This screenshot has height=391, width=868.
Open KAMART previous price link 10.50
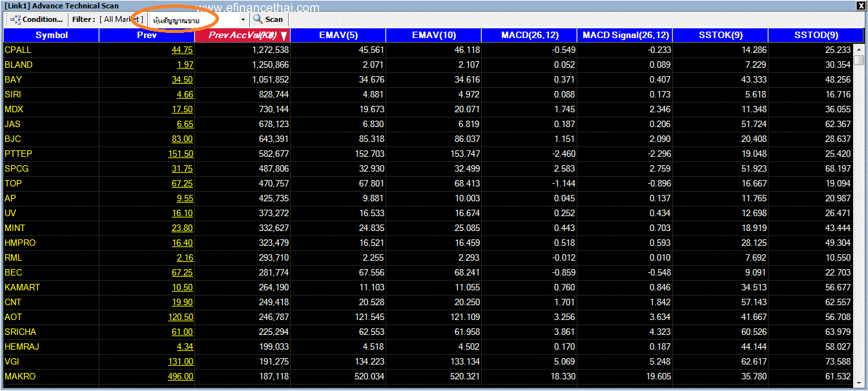(x=182, y=287)
